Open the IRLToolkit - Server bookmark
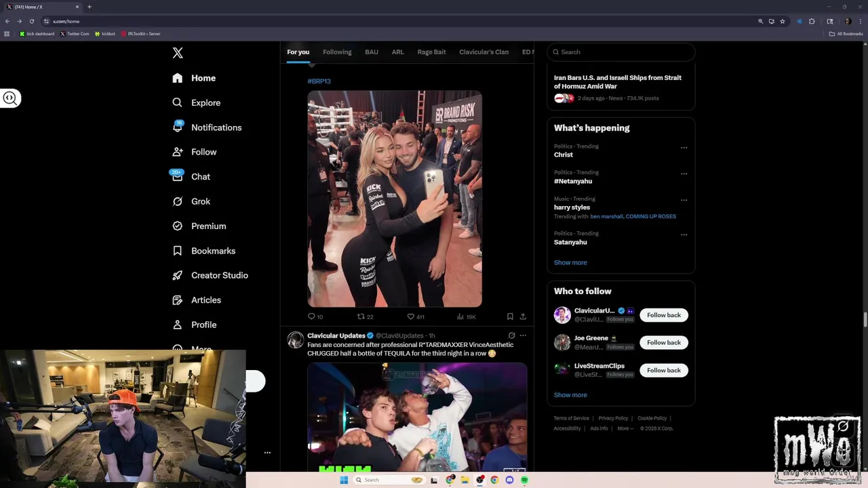868x488 pixels. point(140,34)
